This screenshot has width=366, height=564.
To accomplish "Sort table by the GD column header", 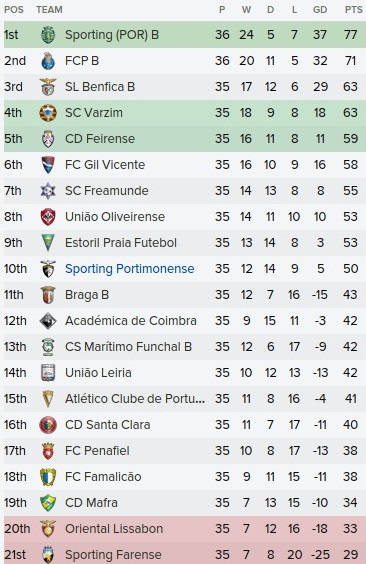I will [320, 10].
